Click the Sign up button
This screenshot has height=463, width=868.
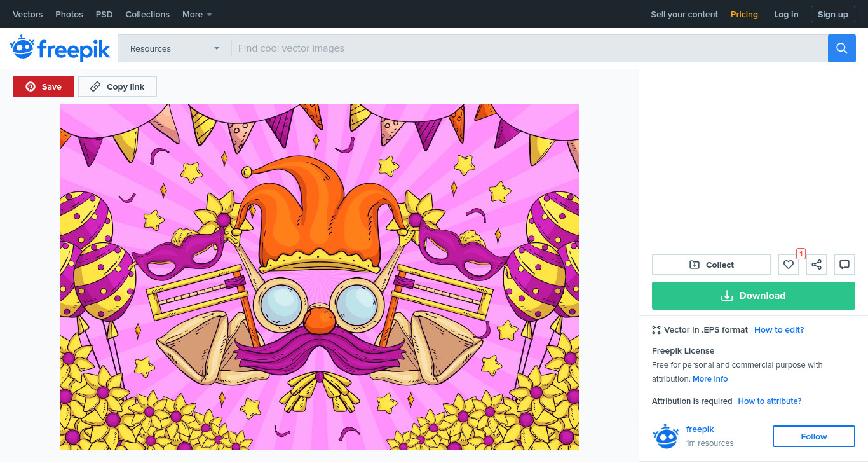point(832,14)
